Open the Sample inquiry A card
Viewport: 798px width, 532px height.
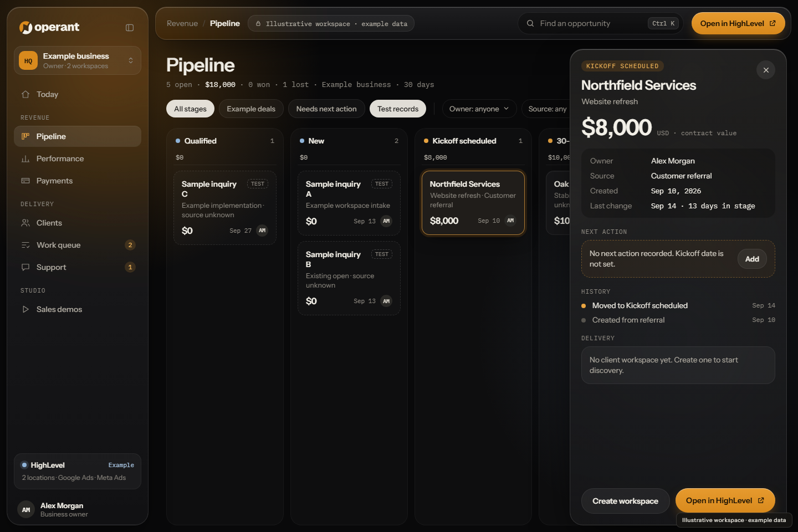(x=349, y=203)
